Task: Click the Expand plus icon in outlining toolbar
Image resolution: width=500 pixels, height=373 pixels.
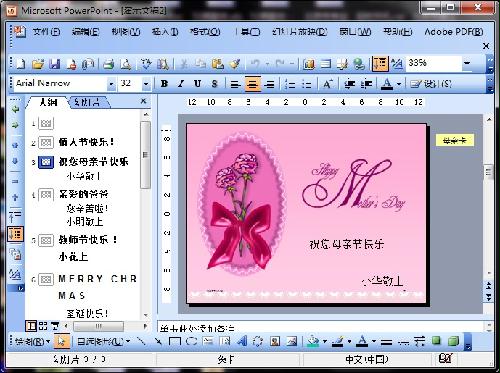Action: [x=15, y=197]
